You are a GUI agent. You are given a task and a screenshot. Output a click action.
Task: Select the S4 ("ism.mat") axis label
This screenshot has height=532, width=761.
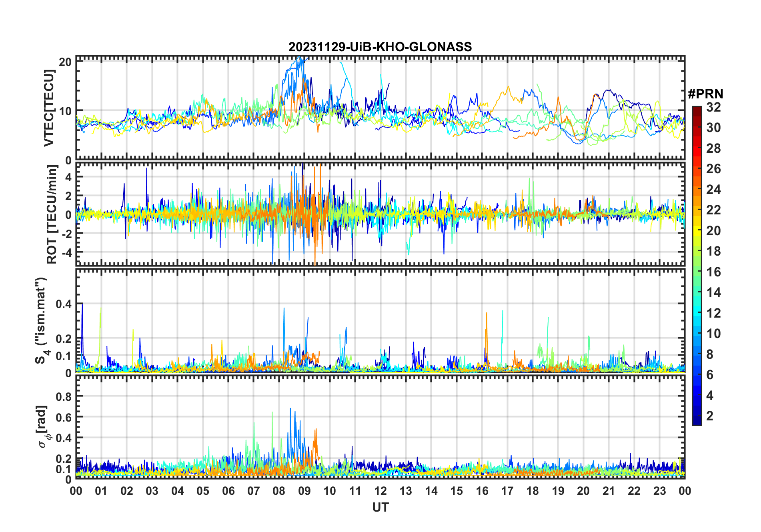pyautogui.click(x=41, y=321)
